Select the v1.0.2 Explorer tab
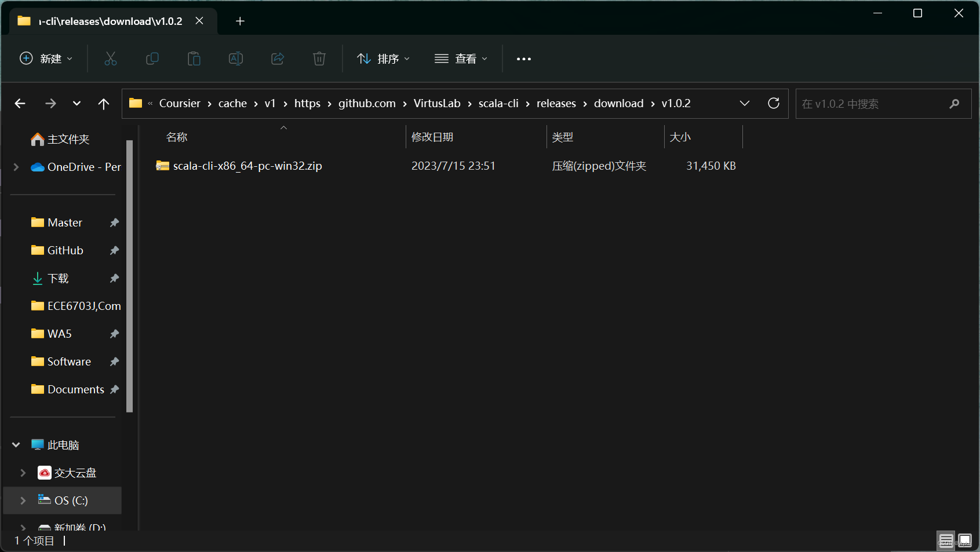Viewport: 980px width, 552px height. point(110,21)
